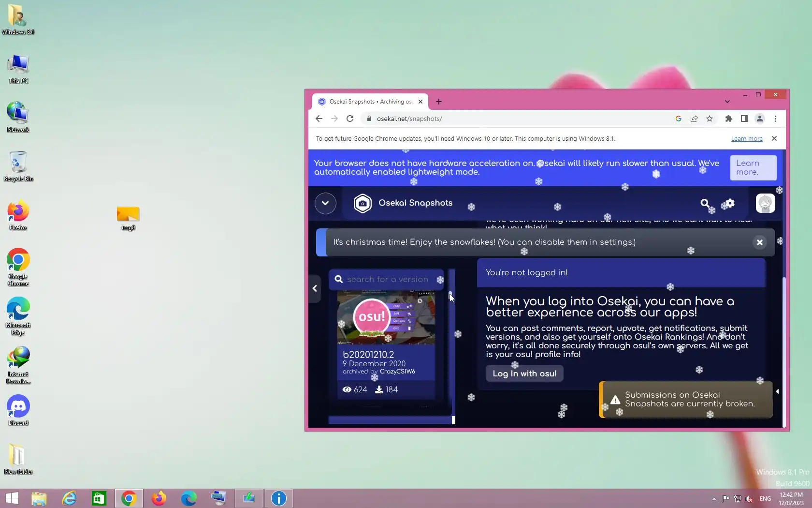Viewport: 812px width, 508px height.
Task: Select the Network desktop icon
Action: click(18, 117)
